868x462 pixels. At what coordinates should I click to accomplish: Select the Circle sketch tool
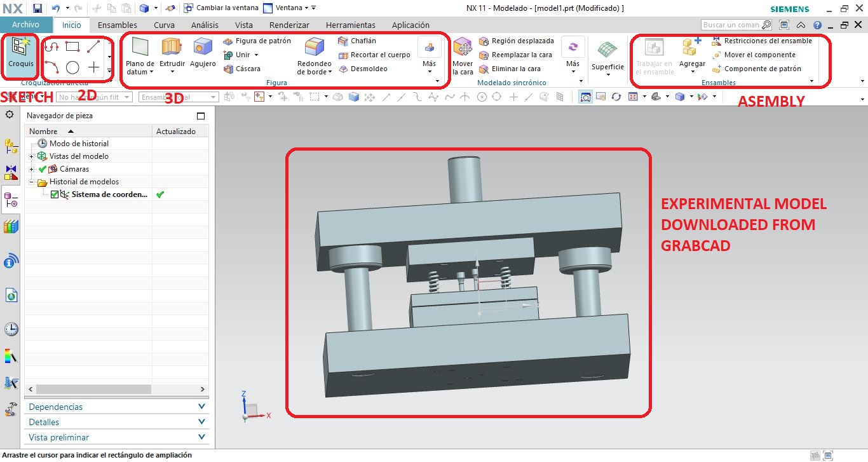(72, 67)
